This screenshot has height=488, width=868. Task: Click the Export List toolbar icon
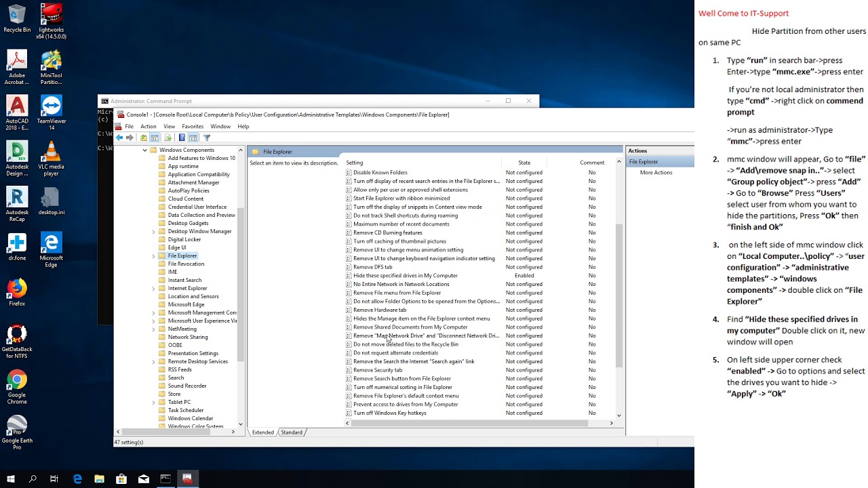[x=167, y=138]
